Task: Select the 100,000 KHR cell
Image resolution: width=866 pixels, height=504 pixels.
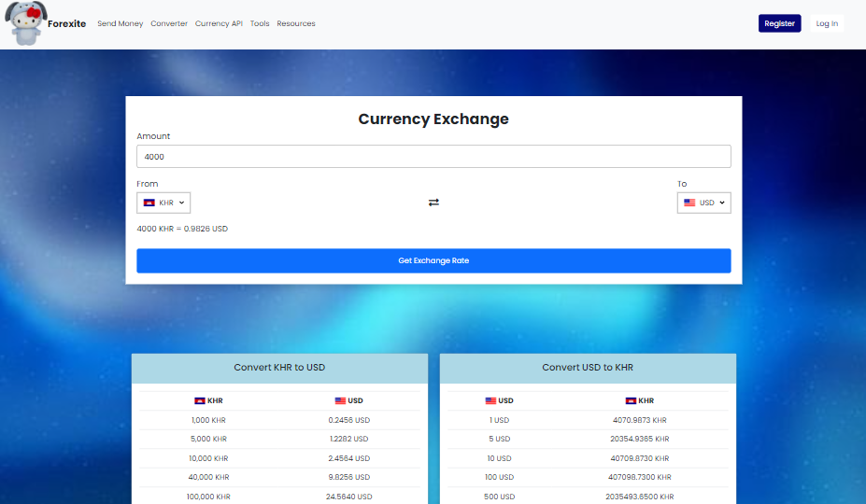Action: pos(208,497)
